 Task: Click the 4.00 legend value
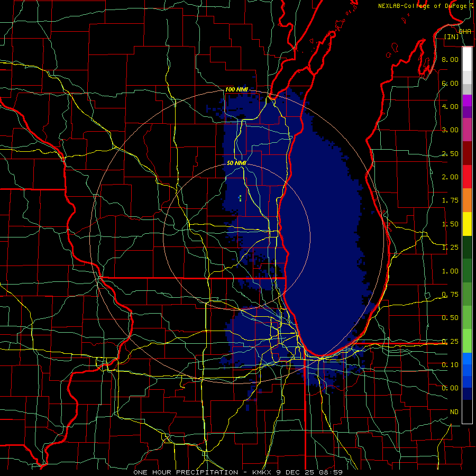click(x=450, y=106)
